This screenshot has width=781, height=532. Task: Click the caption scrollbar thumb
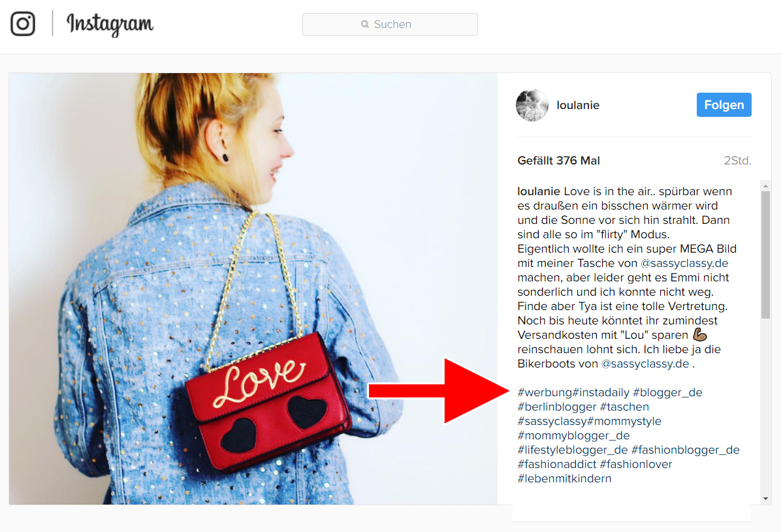(x=765, y=255)
